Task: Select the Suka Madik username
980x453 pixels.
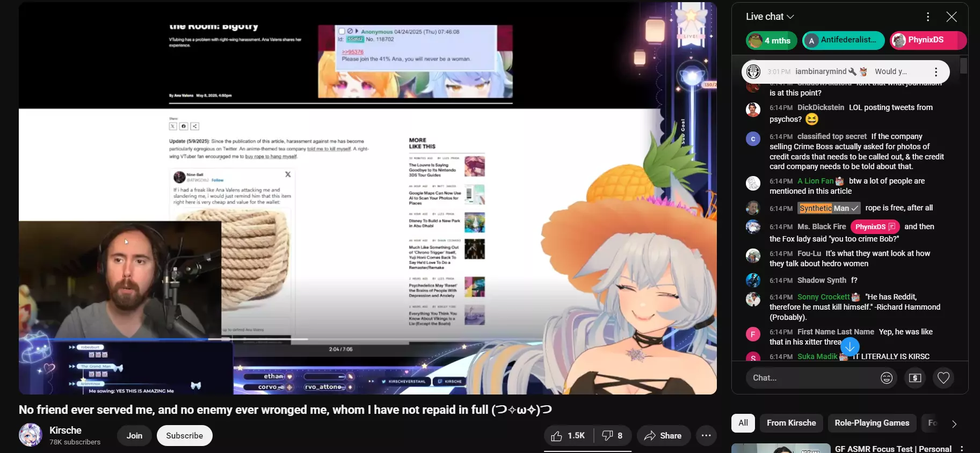Action: pyautogui.click(x=817, y=356)
